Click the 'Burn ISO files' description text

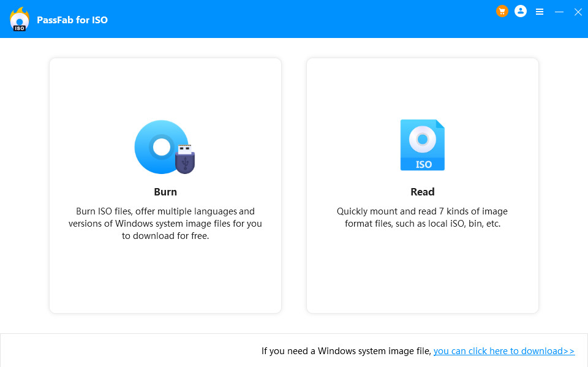click(165, 223)
